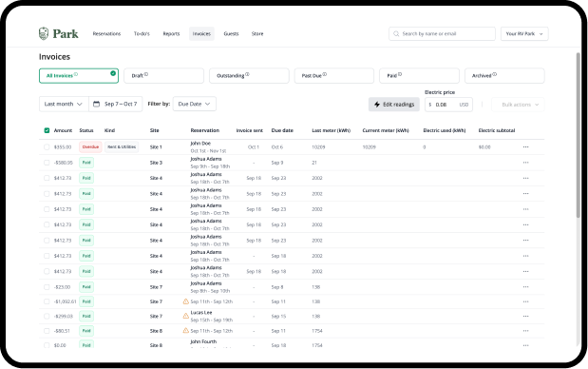Click the info icon next to Paid filter
The width and height of the screenshot is (588, 369).
click(400, 74)
